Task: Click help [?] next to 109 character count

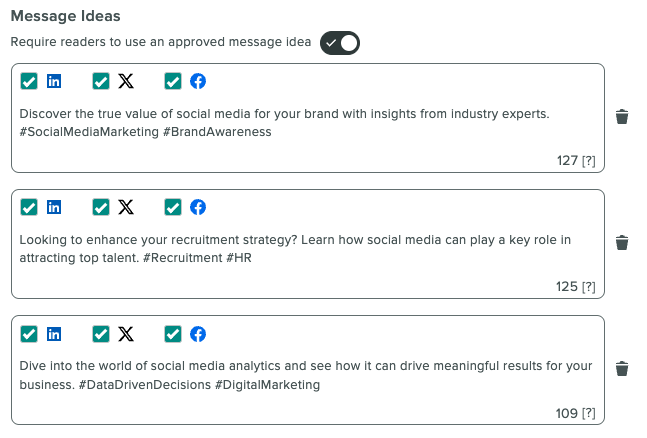Action: click(589, 413)
